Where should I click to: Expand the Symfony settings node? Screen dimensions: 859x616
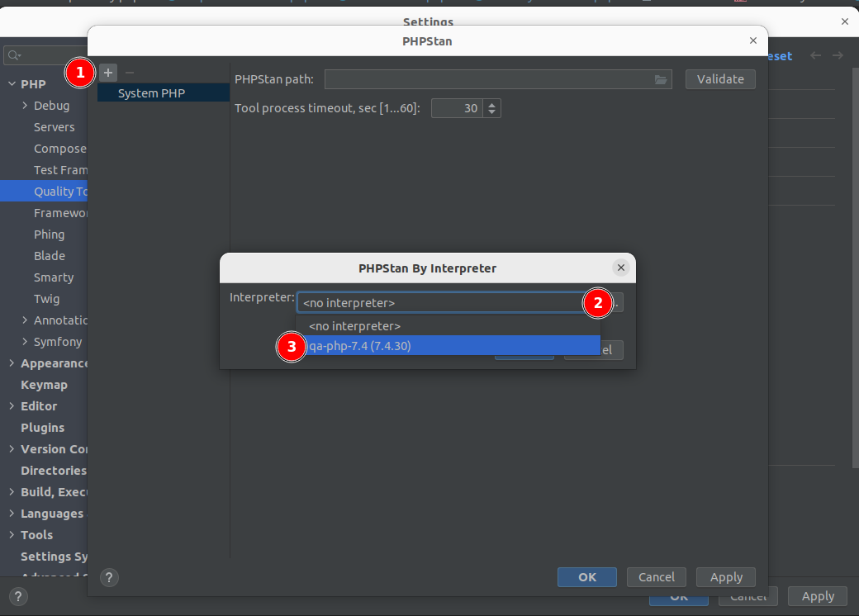[x=25, y=341]
